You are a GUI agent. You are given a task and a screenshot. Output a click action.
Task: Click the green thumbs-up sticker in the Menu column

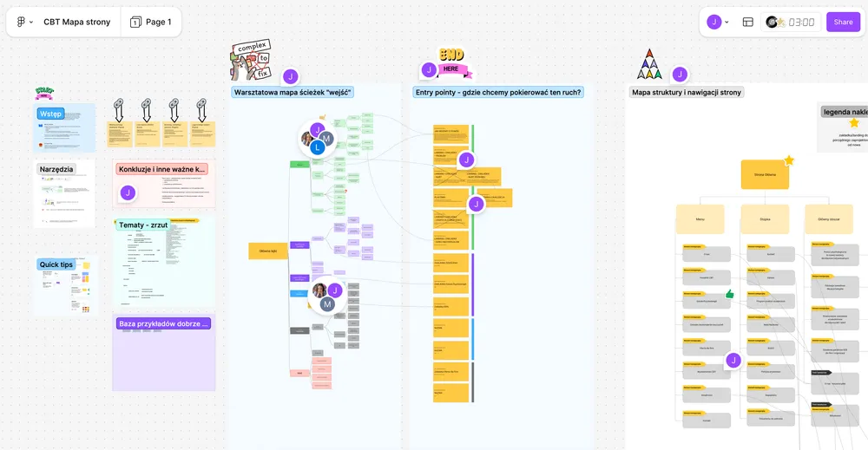pyautogui.click(x=730, y=294)
